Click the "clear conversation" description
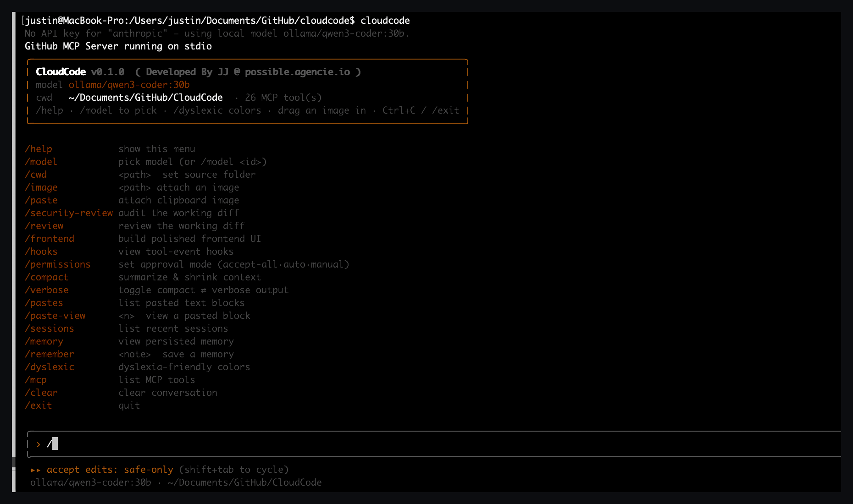This screenshot has height=504, width=853. click(x=168, y=393)
